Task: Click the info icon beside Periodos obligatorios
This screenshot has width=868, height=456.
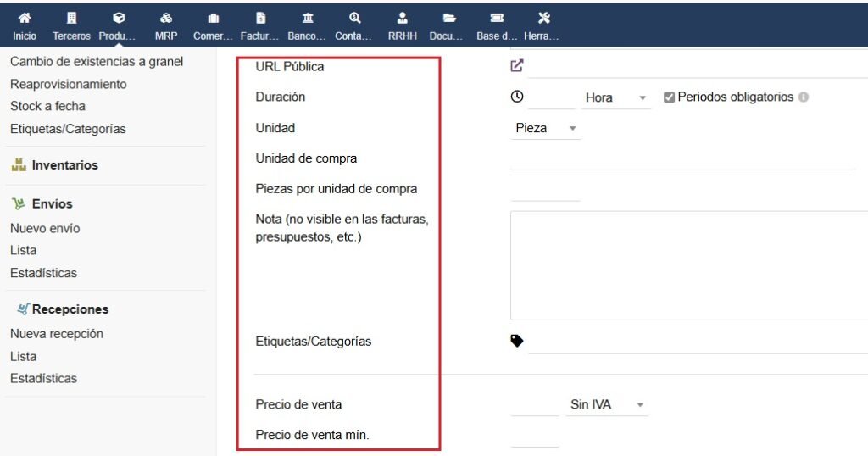Action: 804,97
